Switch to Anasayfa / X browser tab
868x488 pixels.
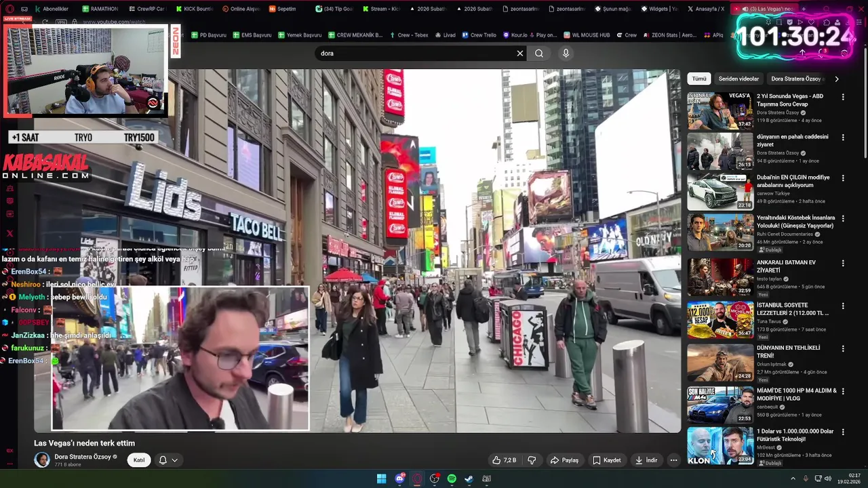coord(705,9)
